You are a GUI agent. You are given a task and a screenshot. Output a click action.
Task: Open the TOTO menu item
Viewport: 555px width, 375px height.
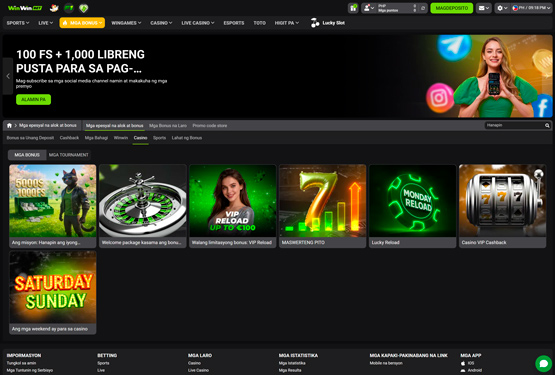pyautogui.click(x=259, y=23)
